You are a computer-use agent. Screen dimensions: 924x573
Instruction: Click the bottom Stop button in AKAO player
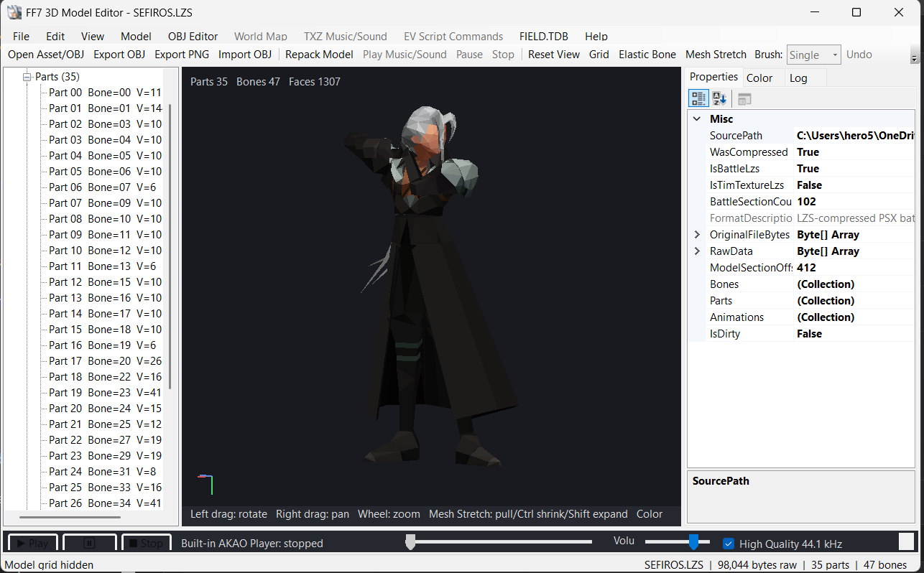click(x=147, y=544)
